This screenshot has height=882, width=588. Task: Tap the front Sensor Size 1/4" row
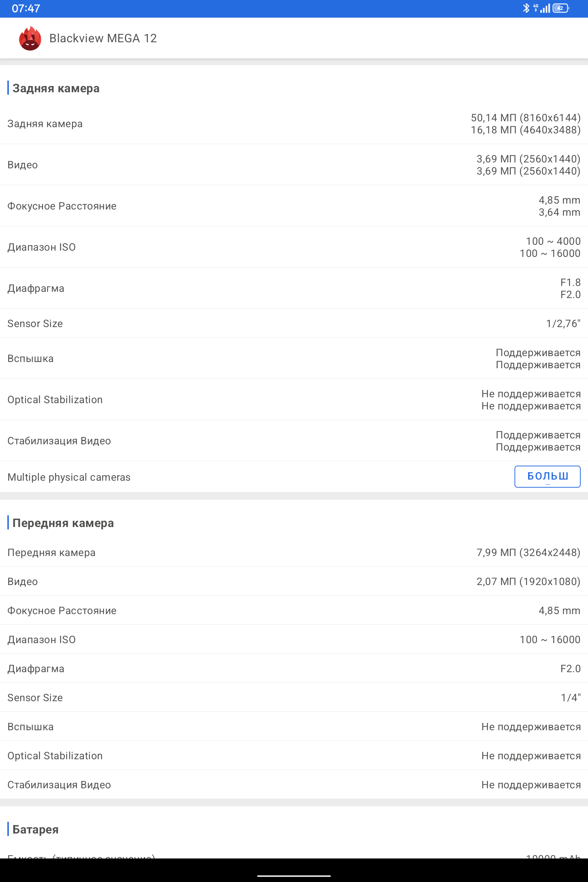(x=294, y=698)
